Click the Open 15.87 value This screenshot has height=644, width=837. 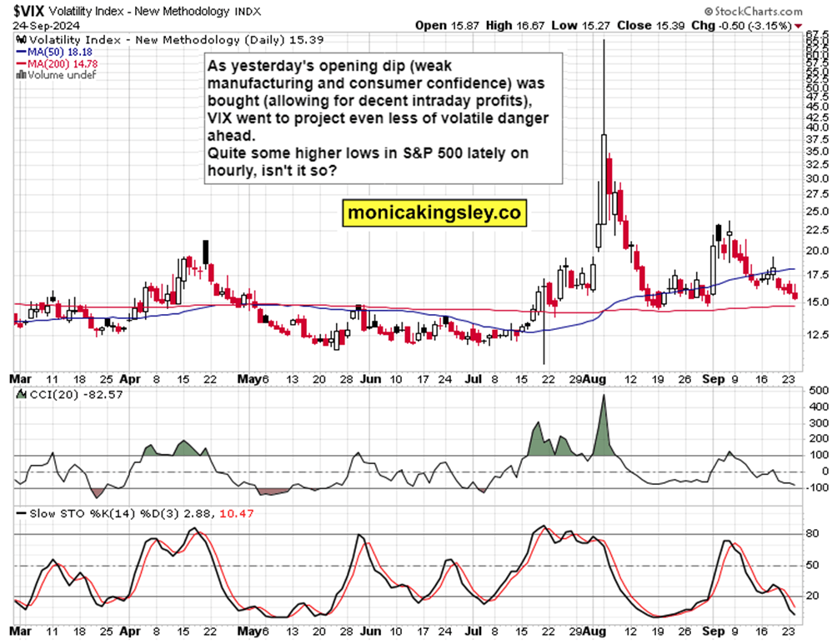coord(447,26)
